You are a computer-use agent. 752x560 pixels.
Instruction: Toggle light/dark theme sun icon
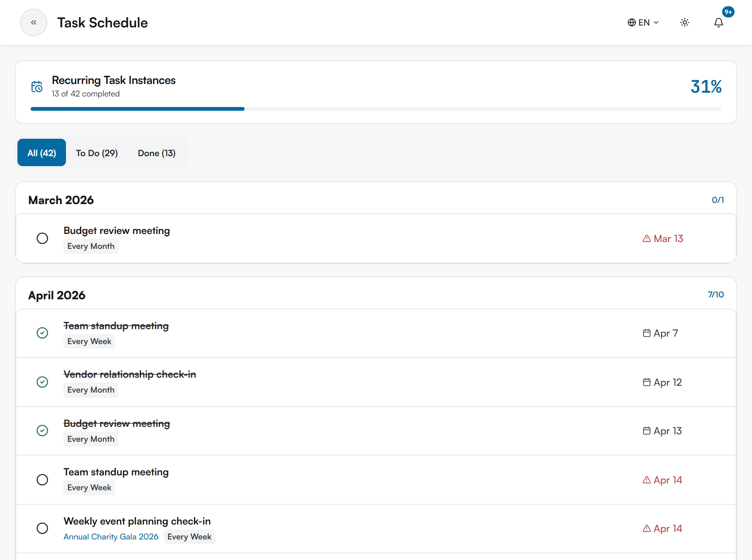pyautogui.click(x=684, y=22)
